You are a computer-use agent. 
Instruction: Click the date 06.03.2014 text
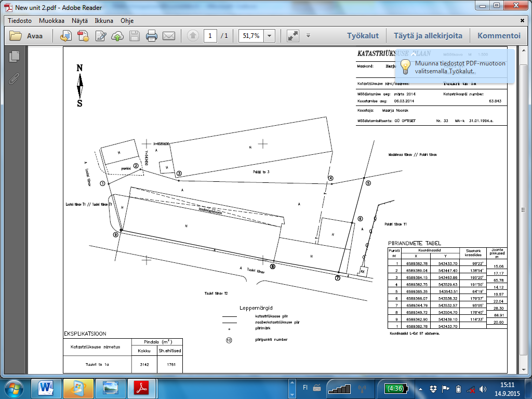pyautogui.click(x=404, y=101)
